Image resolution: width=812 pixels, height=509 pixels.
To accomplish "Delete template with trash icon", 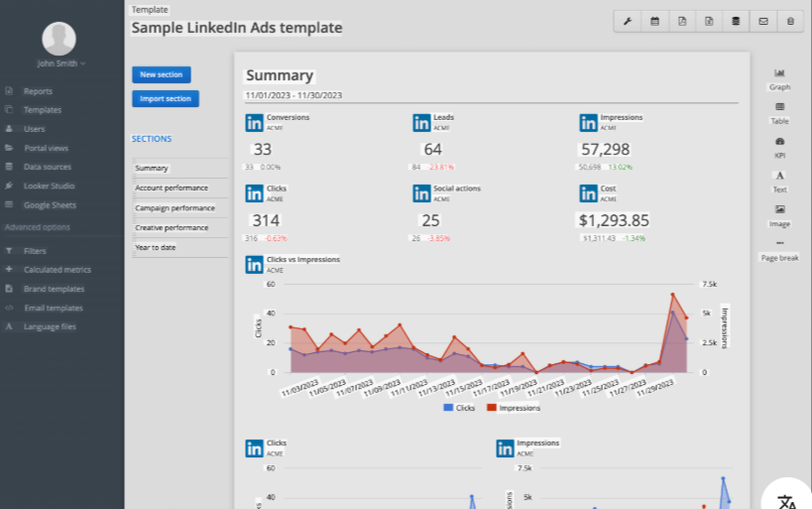I will 790,21.
